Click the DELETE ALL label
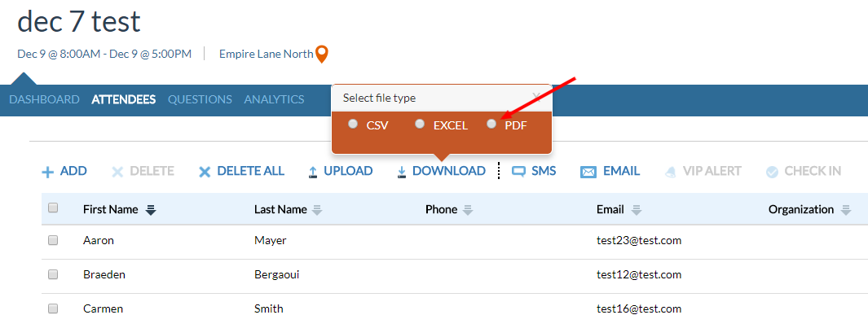The width and height of the screenshot is (868, 315). [251, 171]
